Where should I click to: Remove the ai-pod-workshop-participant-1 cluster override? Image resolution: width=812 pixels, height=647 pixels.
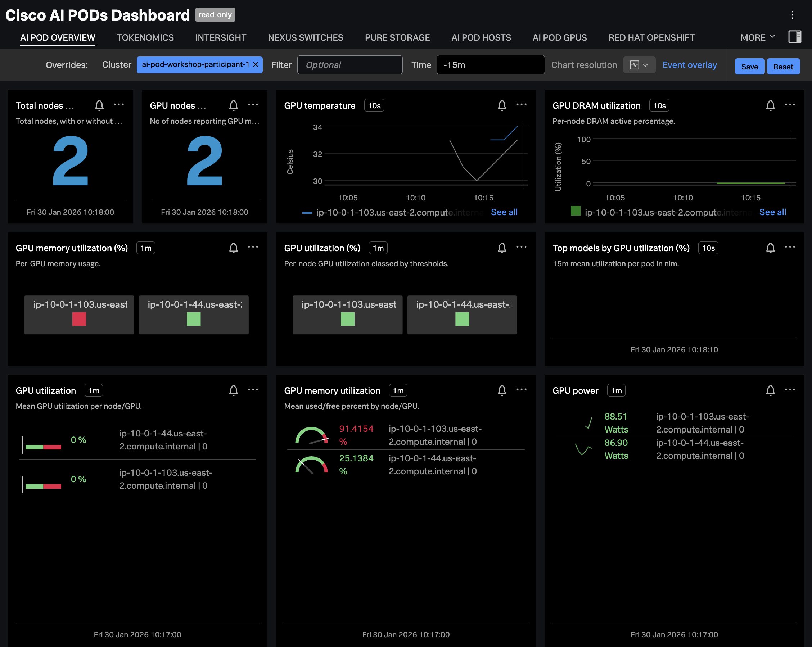255,64
